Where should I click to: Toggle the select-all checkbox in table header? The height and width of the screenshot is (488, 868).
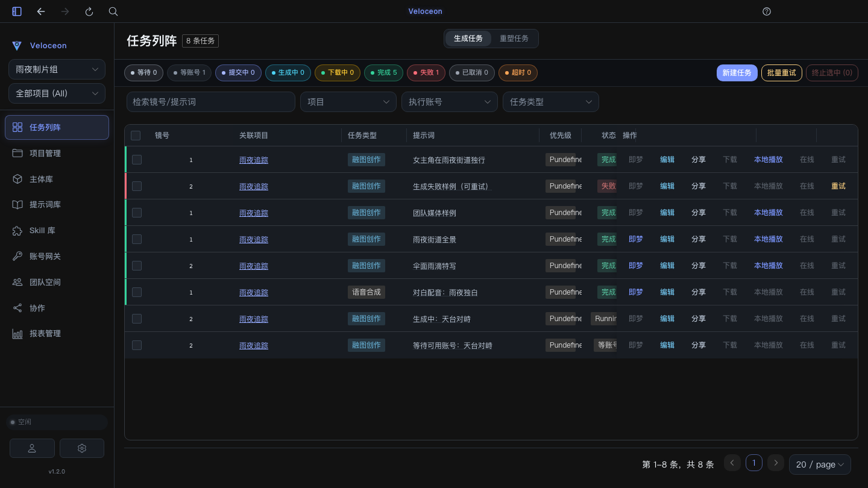(x=136, y=136)
